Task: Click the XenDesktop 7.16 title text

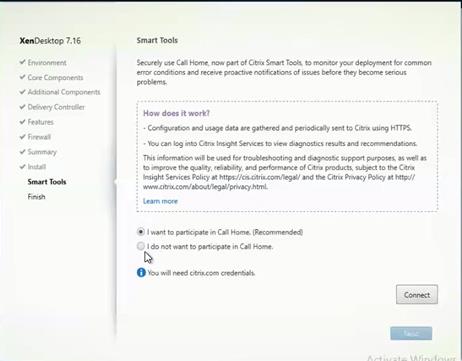Action: [x=50, y=41]
